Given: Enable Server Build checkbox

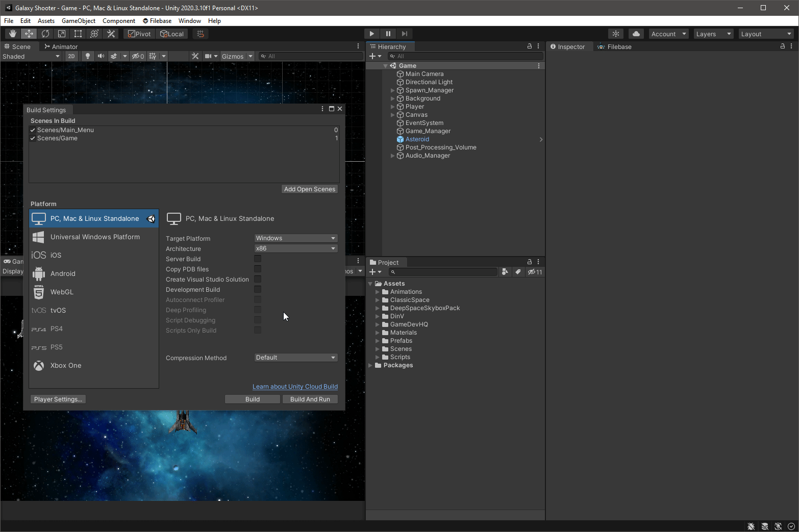Looking at the screenshot, I should [x=258, y=259].
